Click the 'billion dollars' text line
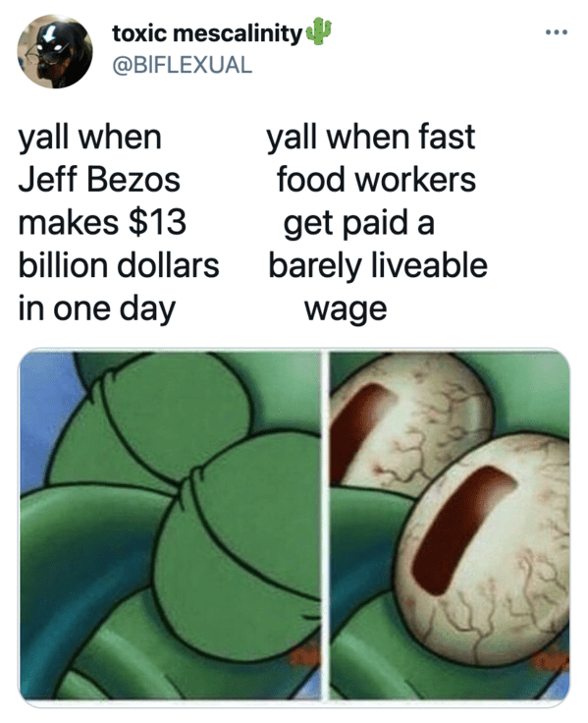This screenshot has width=588, height=723. click(x=119, y=265)
